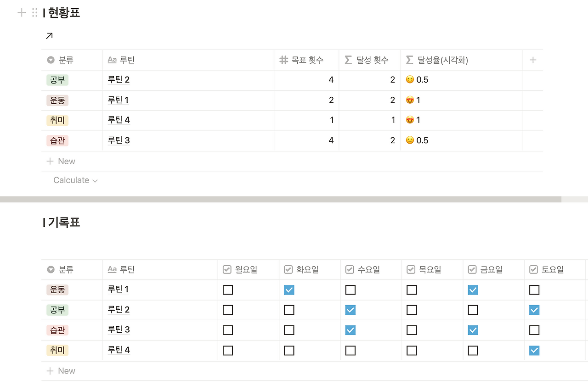Click the 달성 횟수 formula column header
This screenshot has height=385, width=588.
click(x=370, y=60)
